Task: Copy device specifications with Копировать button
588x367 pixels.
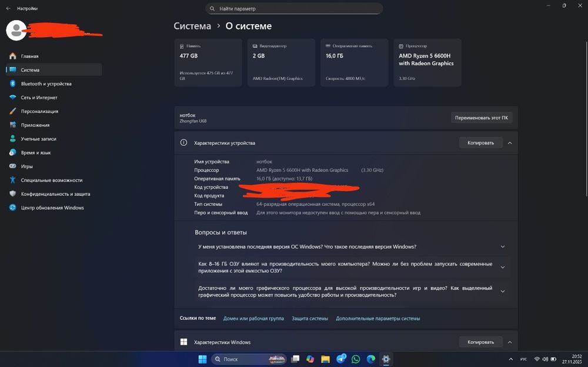Action: tap(481, 143)
